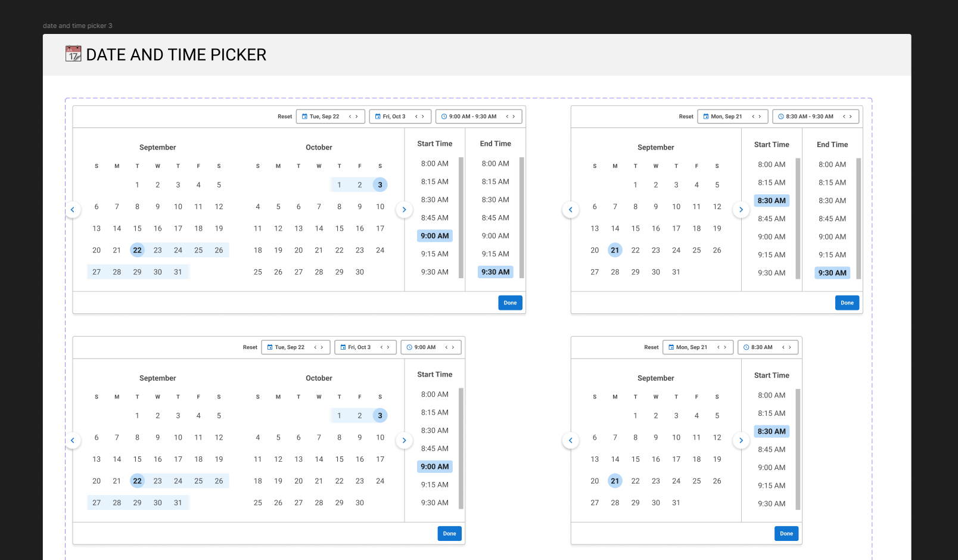This screenshot has width=958, height=560.
Task: Click calendar icon in Mon, Sep 21 field of single 8:30 AM picker
Action: click(671, 347)
